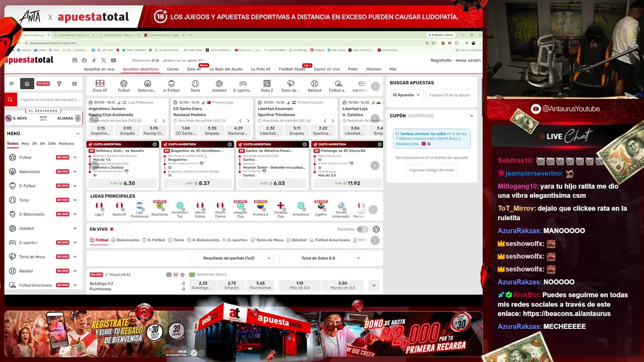644x362 pixels.
Task: Switch to the GUARDADO coupon tab
Action: click(421, 116)
